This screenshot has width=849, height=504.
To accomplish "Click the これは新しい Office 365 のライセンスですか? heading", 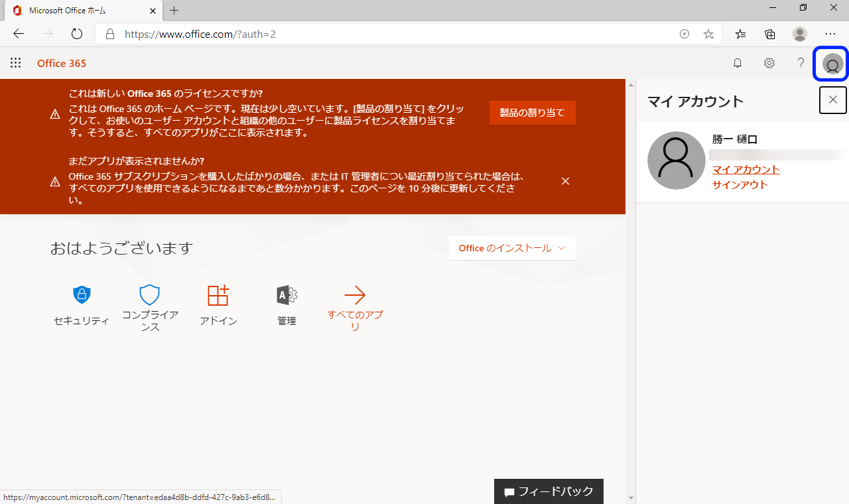I will (166, 94).
